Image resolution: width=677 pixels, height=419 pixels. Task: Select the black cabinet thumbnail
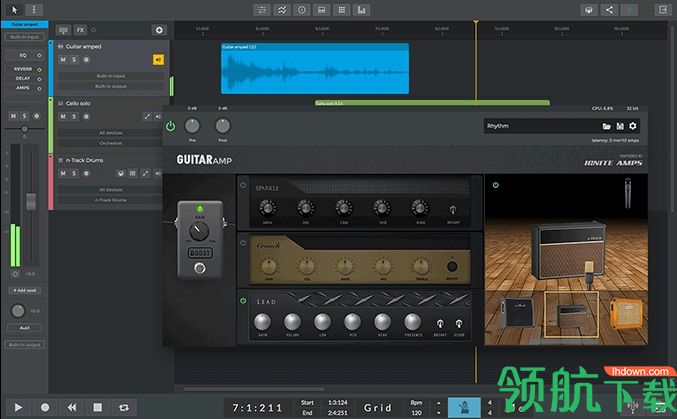coord(516,314)
